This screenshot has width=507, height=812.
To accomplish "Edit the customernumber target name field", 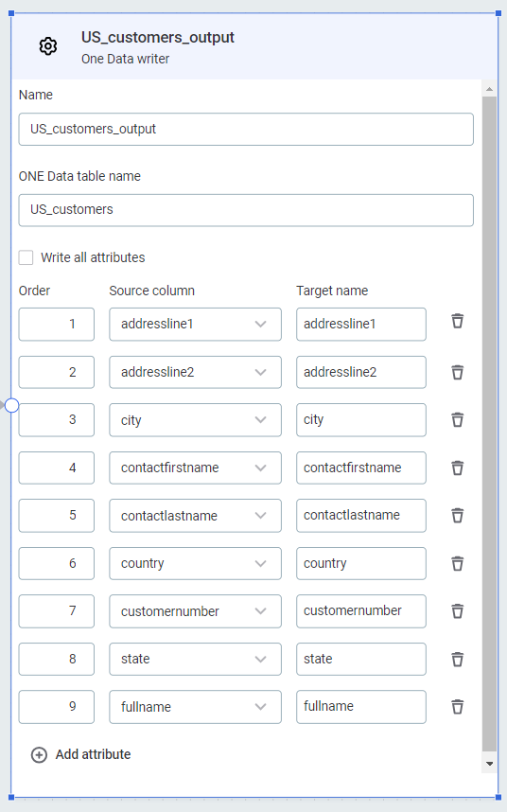I will (361, 611).
